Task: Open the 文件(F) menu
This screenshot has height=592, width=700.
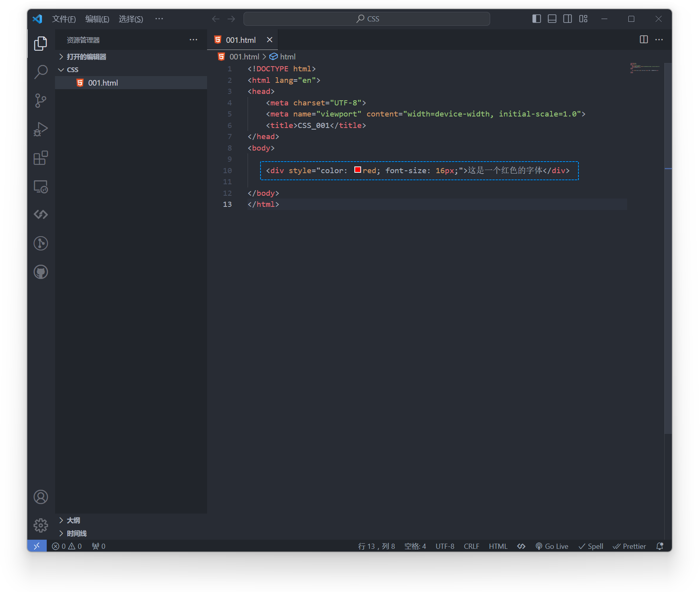Action: click(x=64, y=19)
